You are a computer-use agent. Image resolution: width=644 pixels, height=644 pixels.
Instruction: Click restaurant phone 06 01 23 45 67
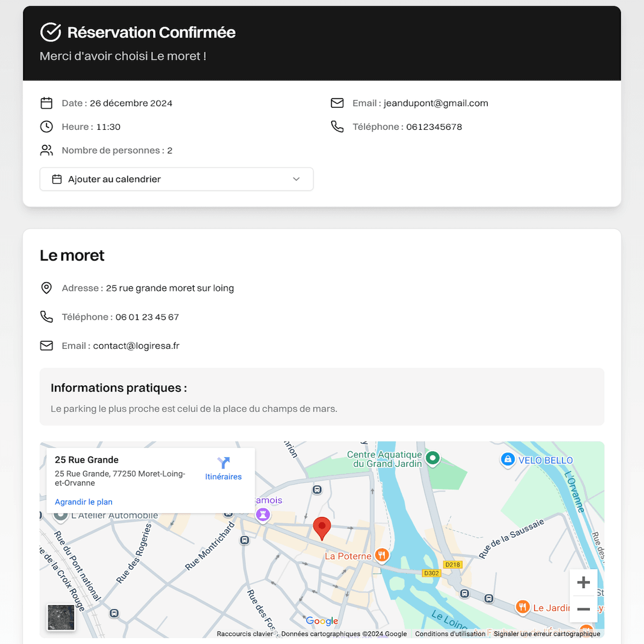[147, 317]
